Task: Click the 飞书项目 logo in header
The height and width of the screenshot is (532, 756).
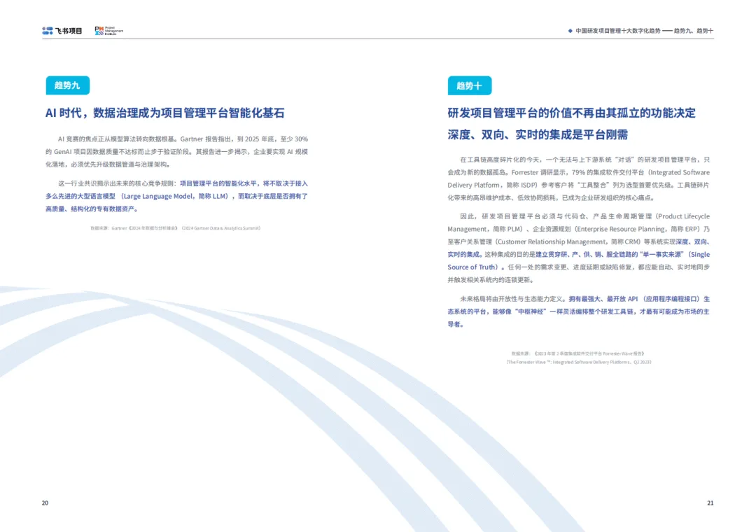Action: [x=62, y=31]
